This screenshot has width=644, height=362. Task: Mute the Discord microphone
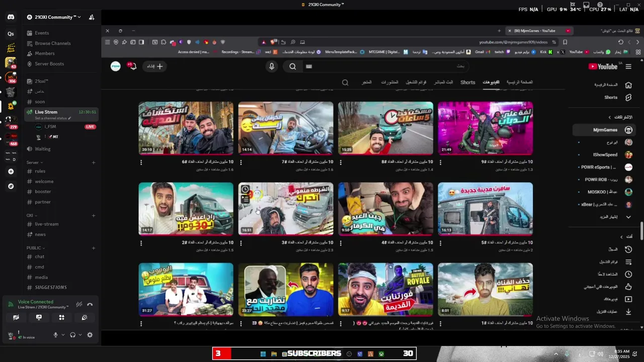click(x=56, y=335)
